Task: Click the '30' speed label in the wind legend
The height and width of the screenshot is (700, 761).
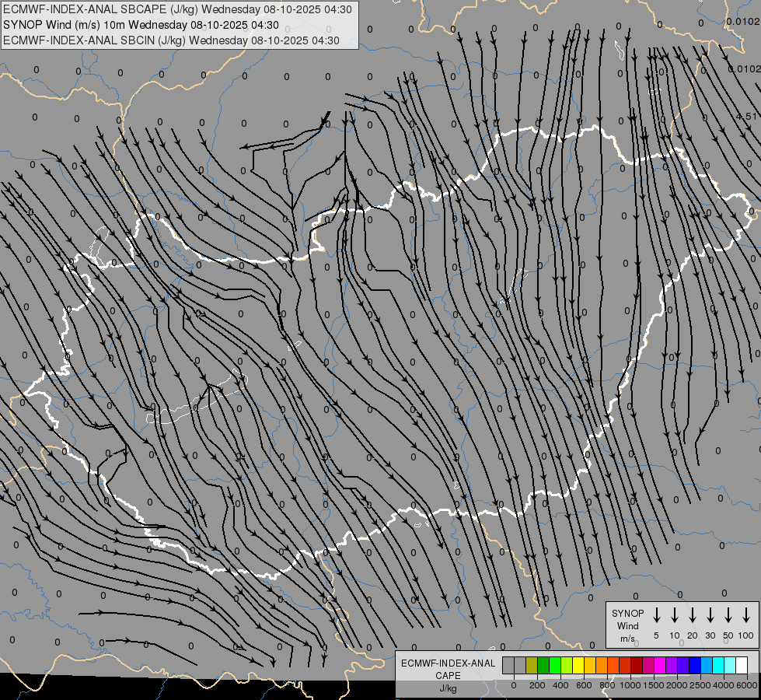Action: 710,635
